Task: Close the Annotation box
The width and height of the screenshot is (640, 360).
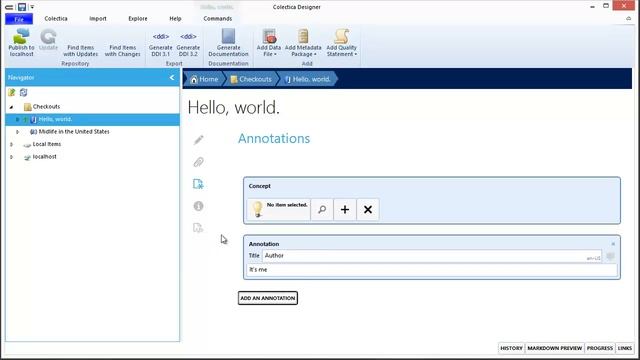Action: [613, 244]
